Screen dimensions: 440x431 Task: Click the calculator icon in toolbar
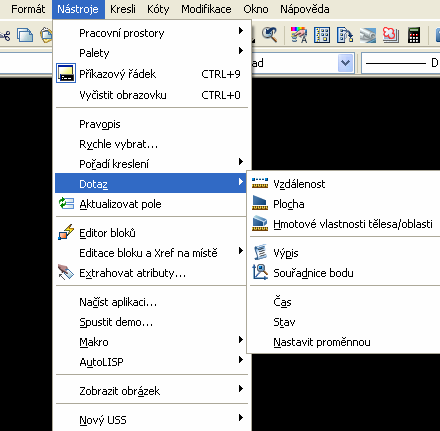tap(414, 35)
